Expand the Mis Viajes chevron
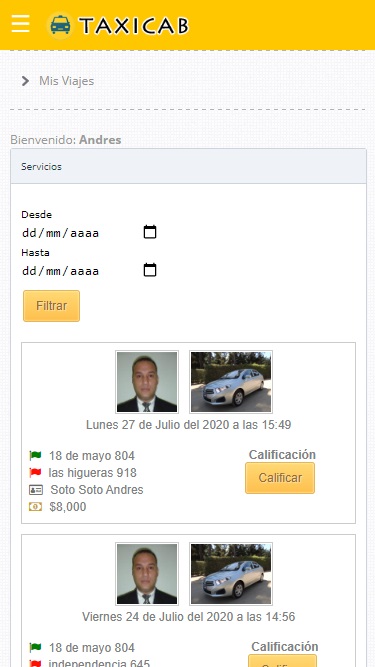This screenshot has height=667, width=375. [26, 81]
